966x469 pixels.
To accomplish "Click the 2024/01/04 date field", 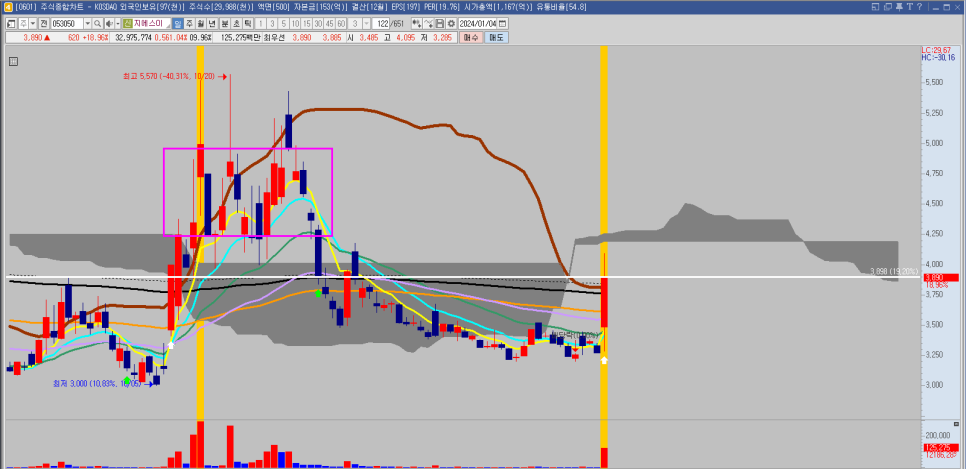I will 478,23.
